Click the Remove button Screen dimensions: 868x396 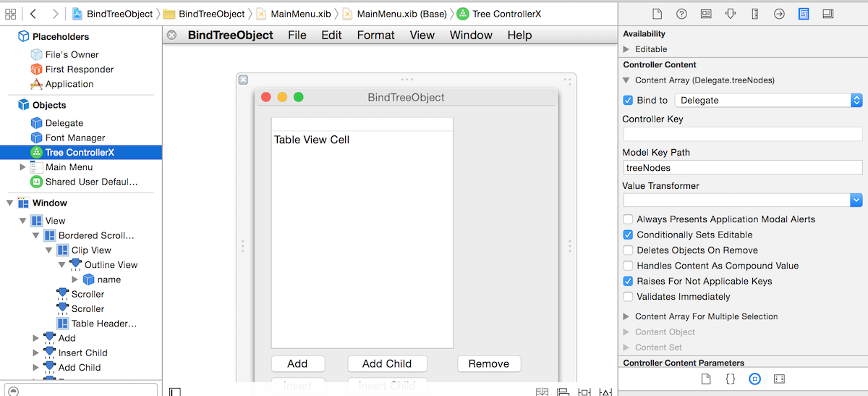pos(488,364)
